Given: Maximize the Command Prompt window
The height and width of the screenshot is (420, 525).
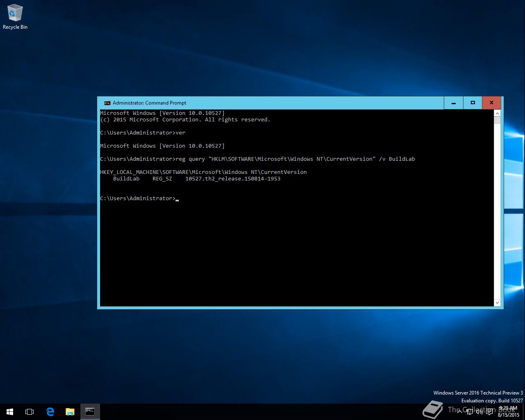Looking at the screenshot, I should pos(472,103).
